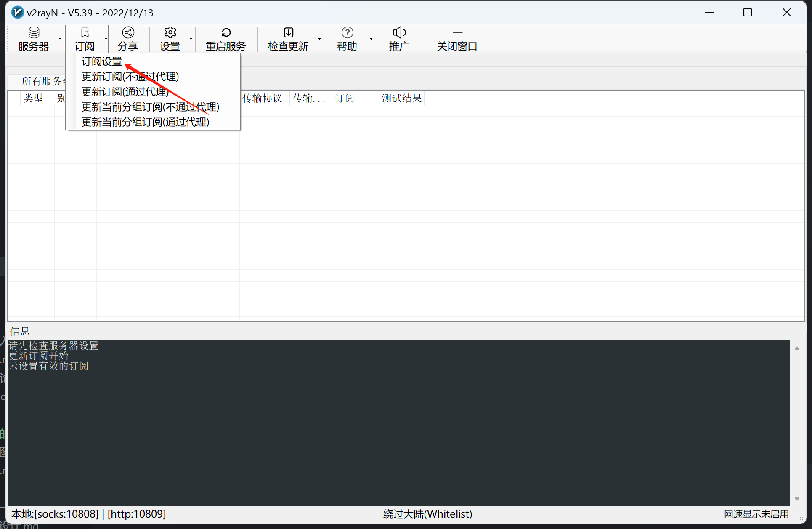Screen dimensions: 812x529
Task: Select 订阅设置 menu entry
Action: click(153, 61)
